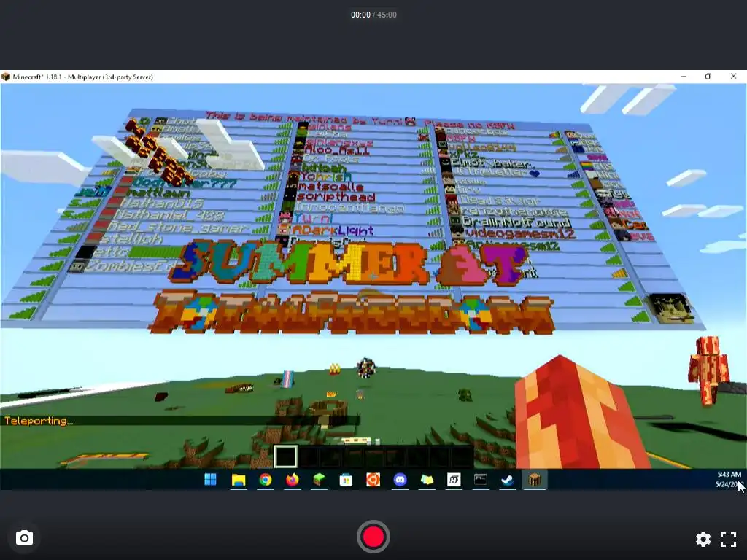The image size is (747, 560).
Task: Open Microsoft Store from the taskbar
Action: [x=346, y=480]
